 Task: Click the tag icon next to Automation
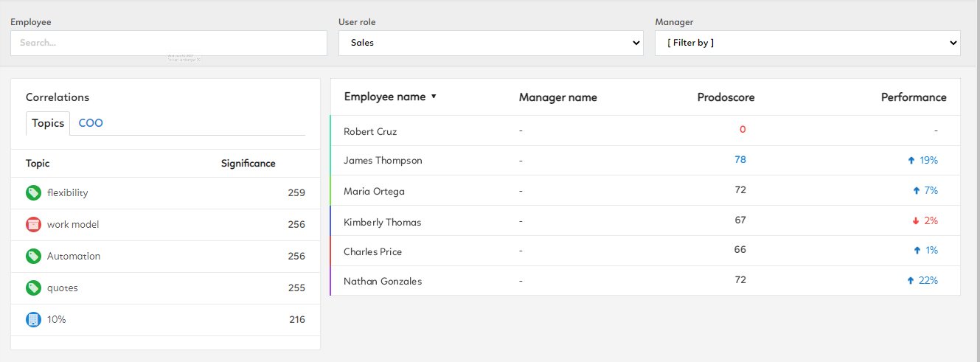point(33,257)
